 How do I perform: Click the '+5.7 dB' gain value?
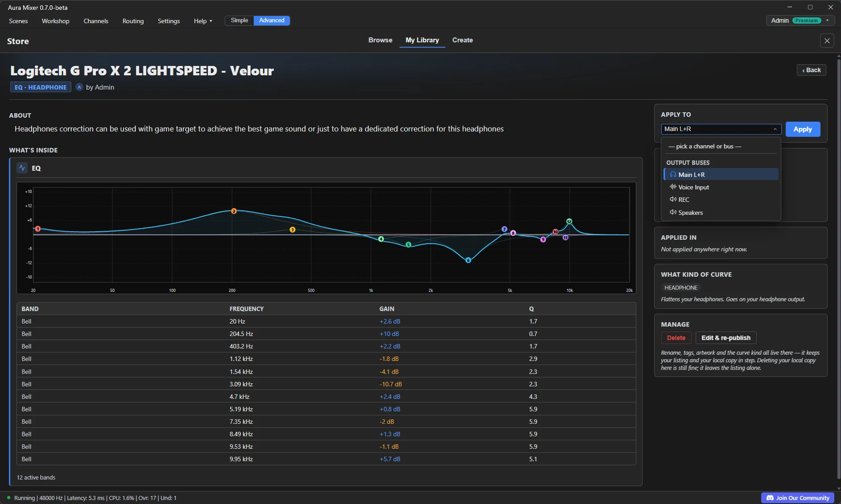click(x=390, y=459)
